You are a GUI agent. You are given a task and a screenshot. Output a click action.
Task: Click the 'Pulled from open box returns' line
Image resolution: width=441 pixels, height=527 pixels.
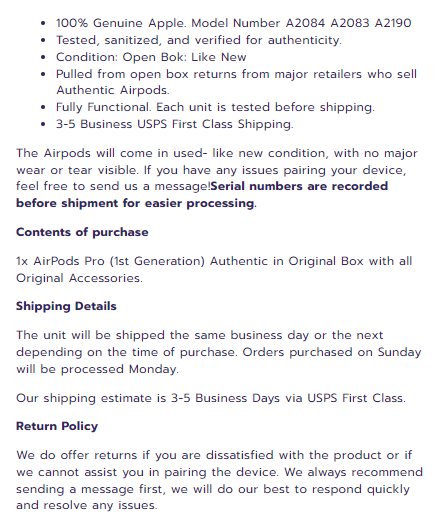pos(236,74)
